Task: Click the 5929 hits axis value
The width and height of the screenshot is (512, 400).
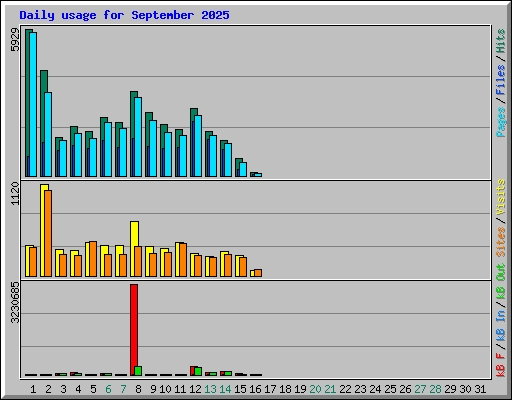Action: click(x=15, y=40)
